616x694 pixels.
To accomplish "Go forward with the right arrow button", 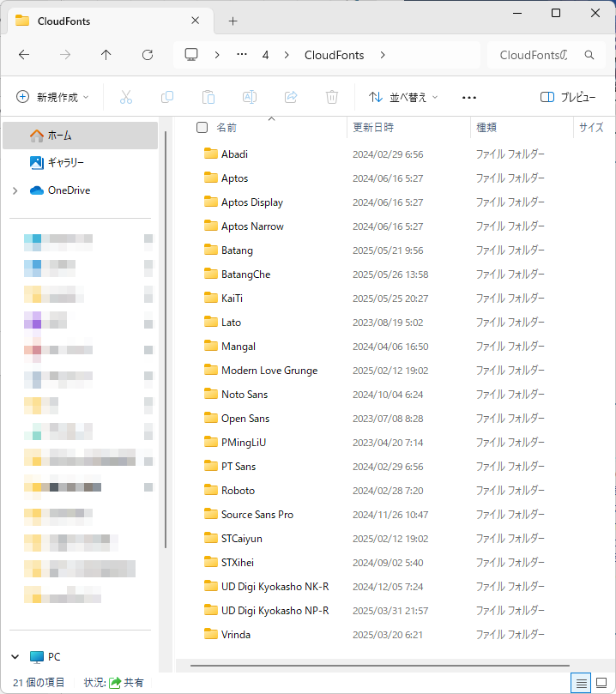I will tap(65, 55).
